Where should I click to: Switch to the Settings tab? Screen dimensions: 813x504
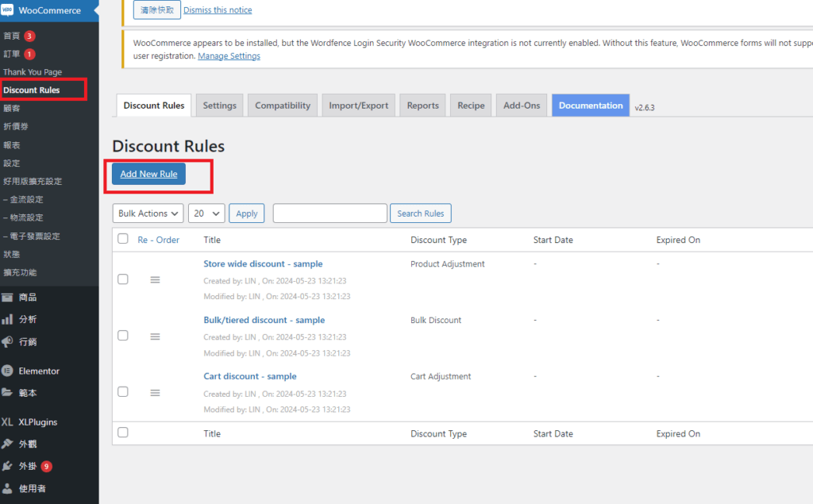pyautogui.click(x=219, y=106)
